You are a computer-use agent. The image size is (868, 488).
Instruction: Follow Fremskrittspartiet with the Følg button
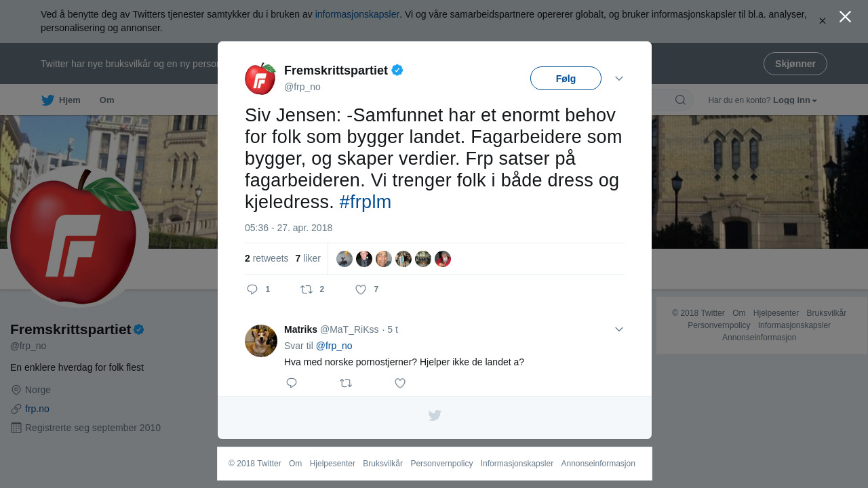(566, 79)
